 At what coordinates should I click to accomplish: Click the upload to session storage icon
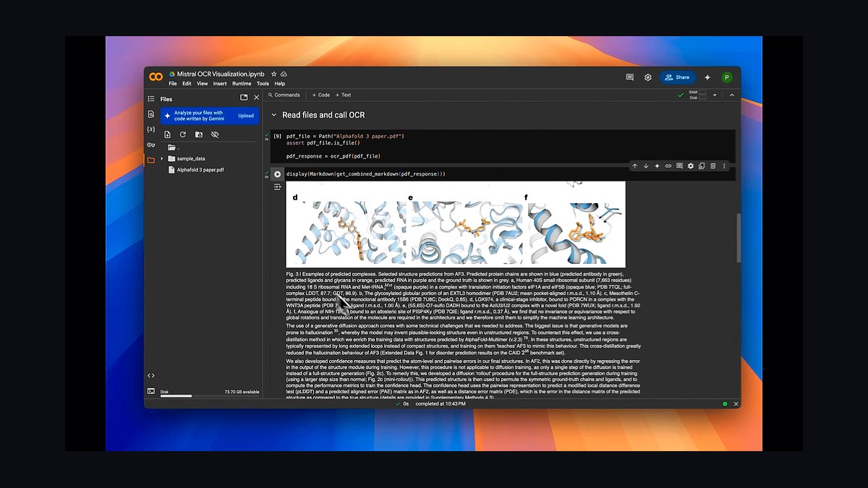click(x=167, y=134)
